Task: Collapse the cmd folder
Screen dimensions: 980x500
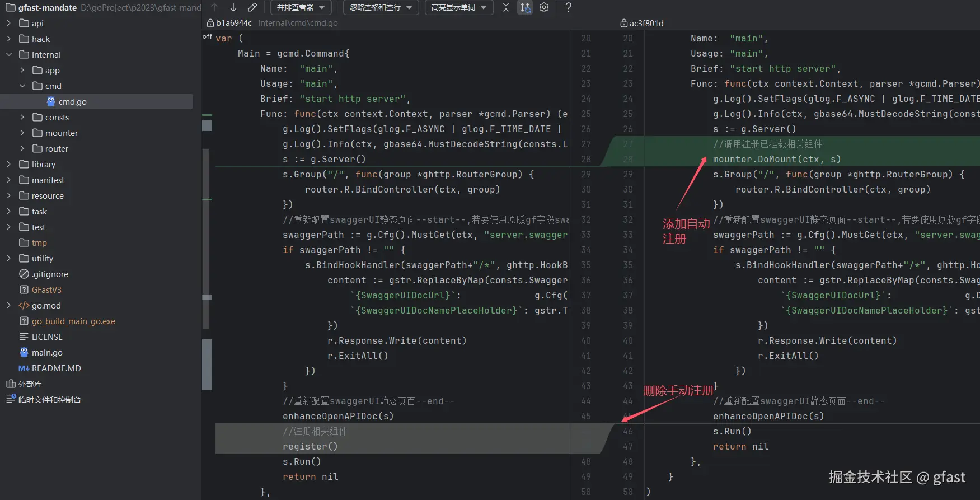Action: click(x=22, y=86)
